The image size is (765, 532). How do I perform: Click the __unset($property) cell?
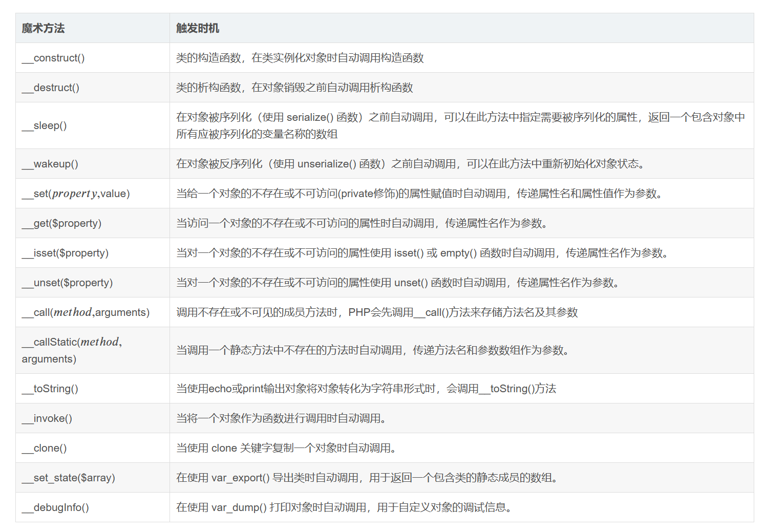pos(93,283)
